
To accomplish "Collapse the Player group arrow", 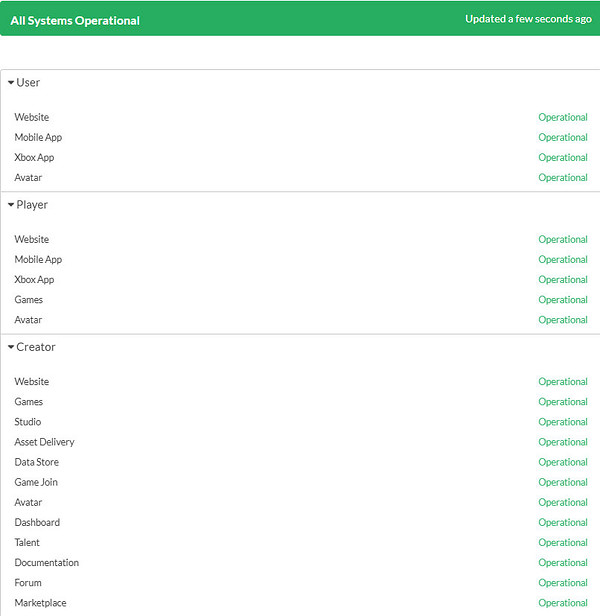I will 11,205.
